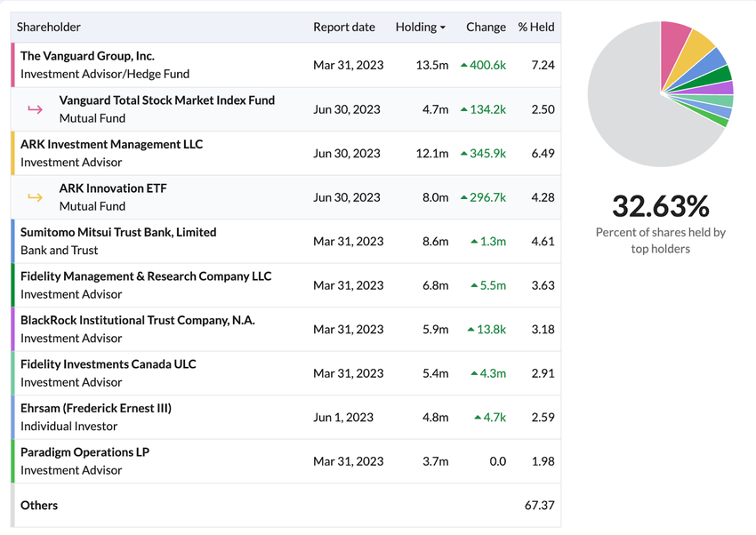Screen dimensions: 756x535
Task: Sort table by Report date header
Action: pyautogui.click(x=344, y=28)
